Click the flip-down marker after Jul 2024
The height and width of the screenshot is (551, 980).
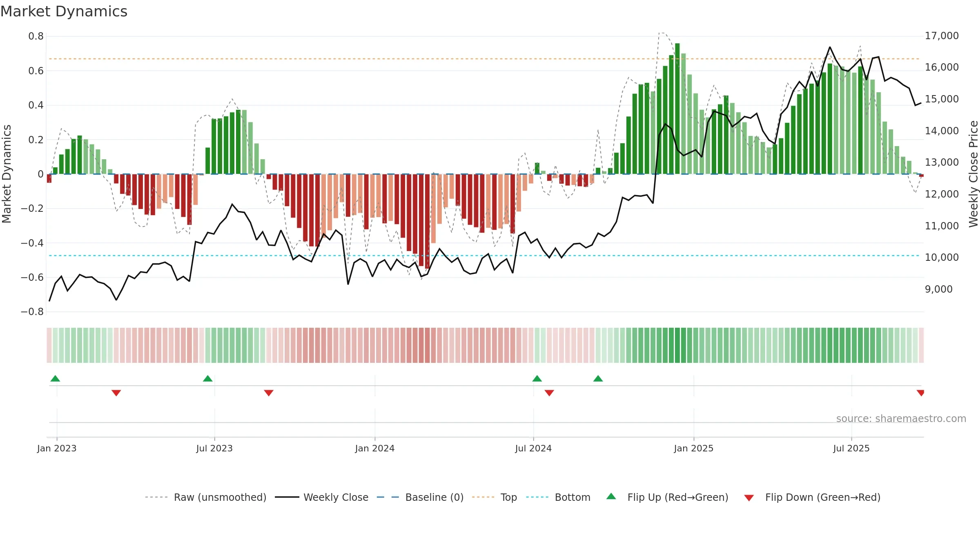click(549, 393)
